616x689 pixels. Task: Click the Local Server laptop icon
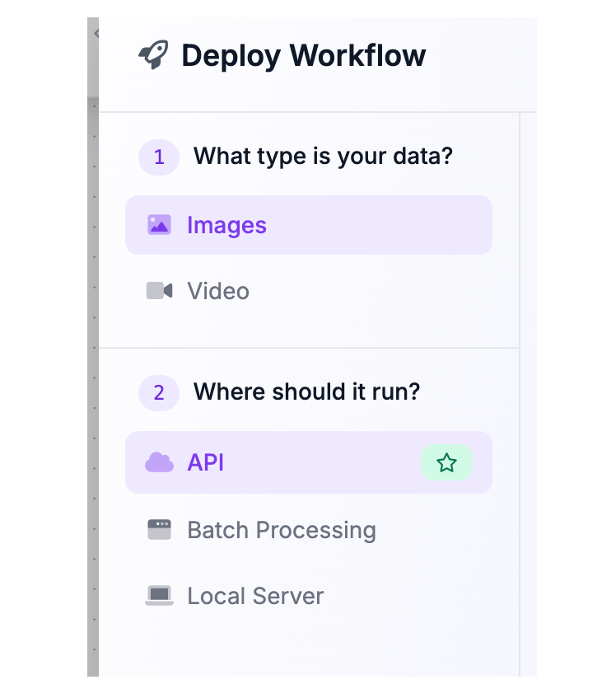point(159,596)
